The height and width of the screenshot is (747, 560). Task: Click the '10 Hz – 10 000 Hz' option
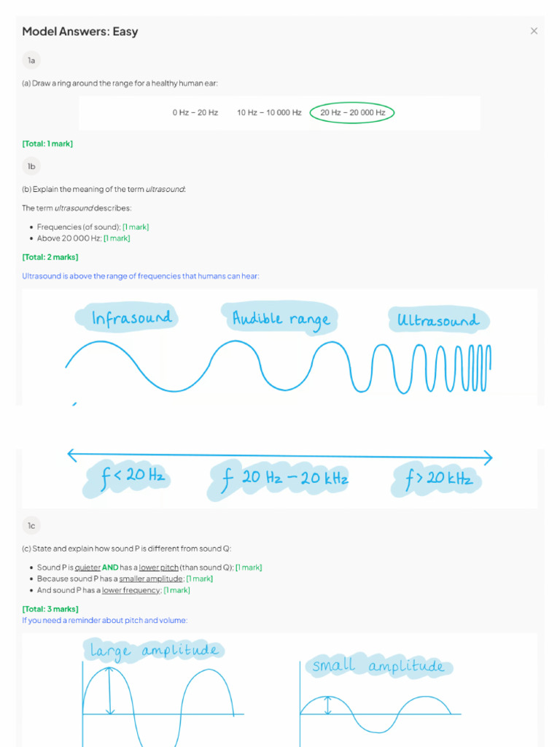(269, 112)
